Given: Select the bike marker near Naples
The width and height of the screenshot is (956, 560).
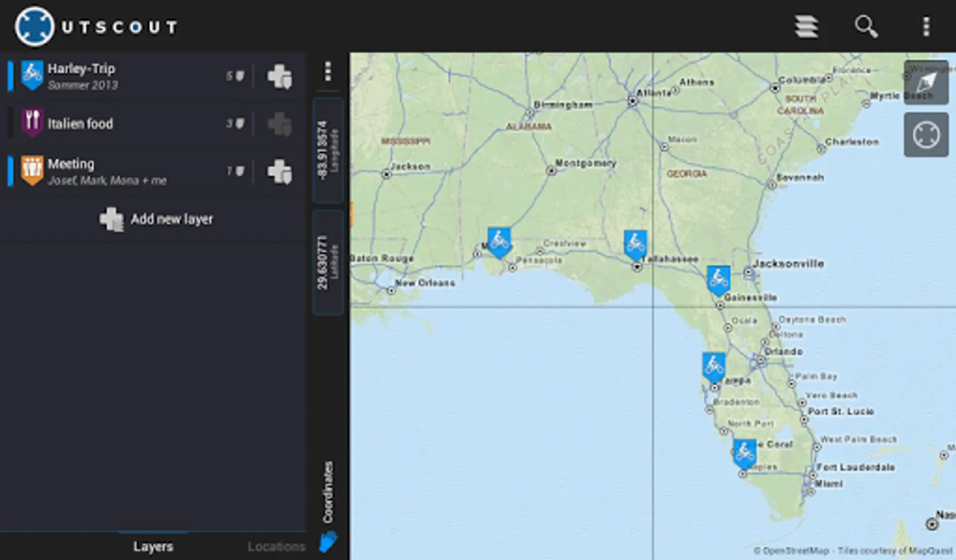Looking at the screenshot, I should [744, 454].
